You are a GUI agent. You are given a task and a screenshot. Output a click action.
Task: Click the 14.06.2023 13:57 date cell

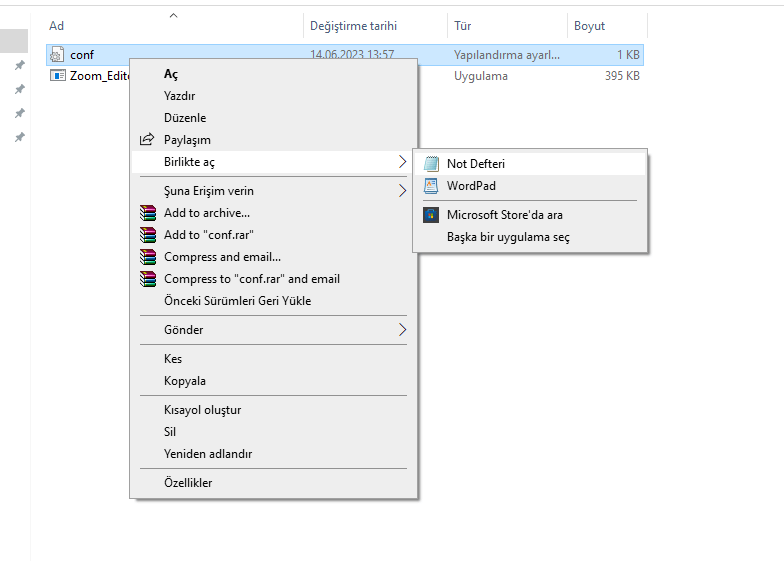(x=352, y=54)
